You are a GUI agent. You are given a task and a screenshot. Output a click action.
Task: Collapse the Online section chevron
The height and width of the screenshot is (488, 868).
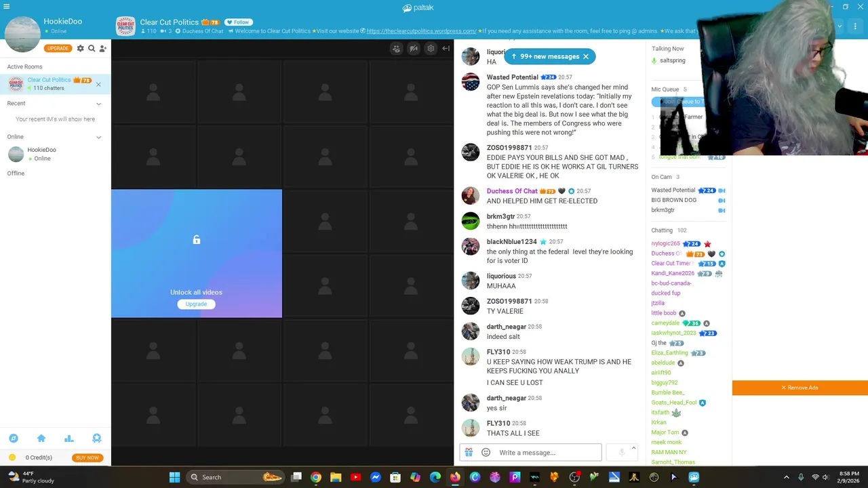(98, 137)
